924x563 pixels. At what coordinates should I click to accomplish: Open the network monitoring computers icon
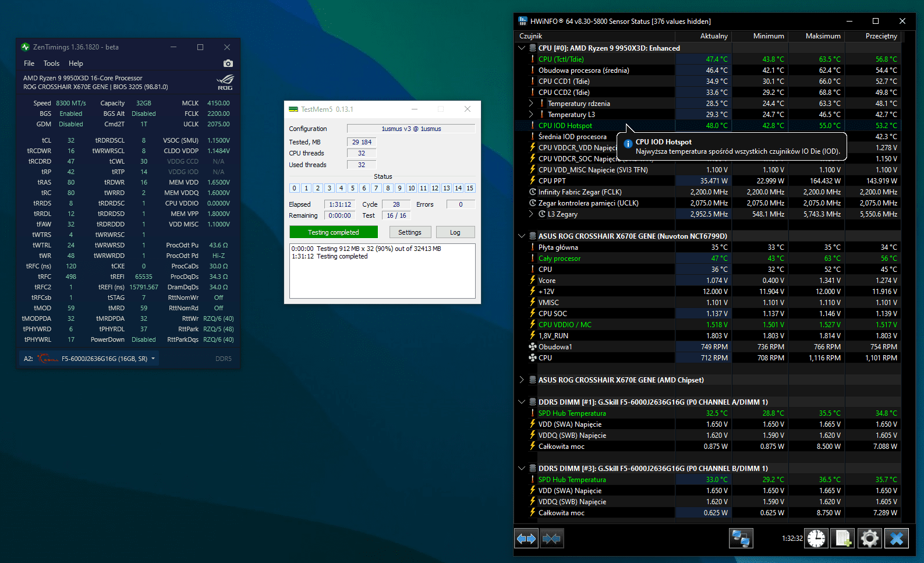741,539
